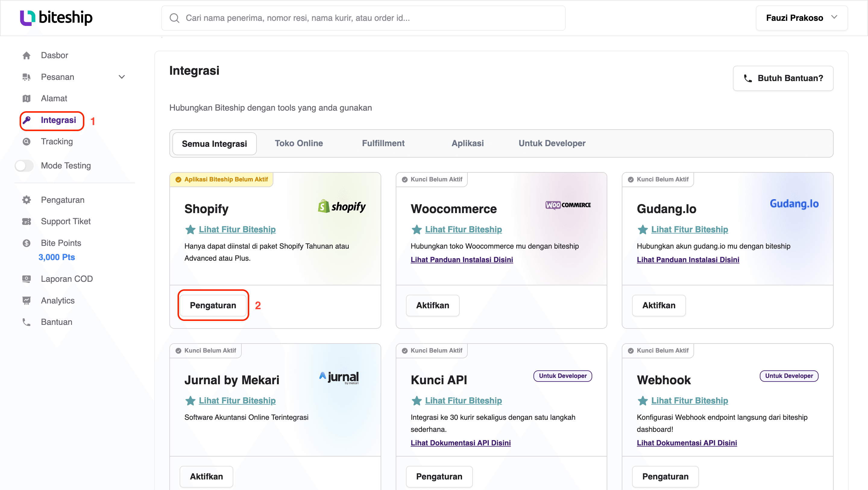868x490 pixels.
Task: Open Dasbor home icon
Action: (x=27, y=55)
